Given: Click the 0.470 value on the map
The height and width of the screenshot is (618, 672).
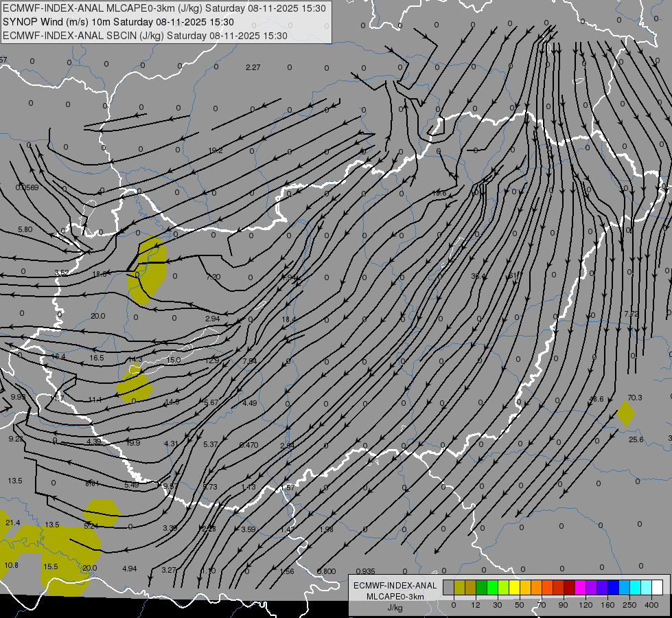Looking at the screenshot, I should click(x=248, y=445).
